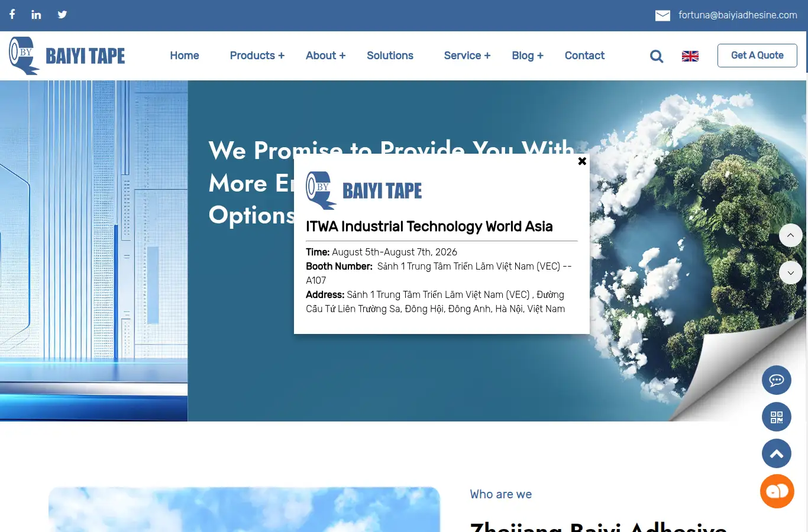Expand the Service + menu
Viewport: 808px width, 532px height.
pyautogui.click(x=467, y=56)
